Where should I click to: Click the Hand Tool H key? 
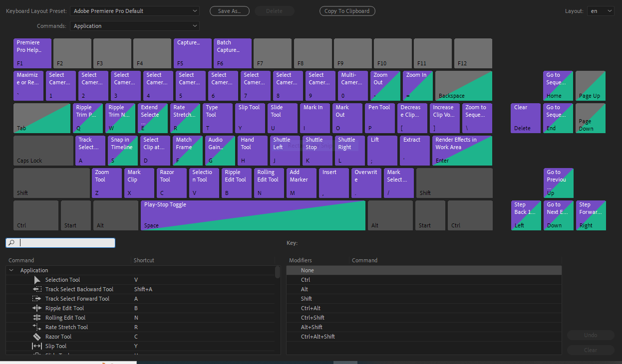[253, 151]
